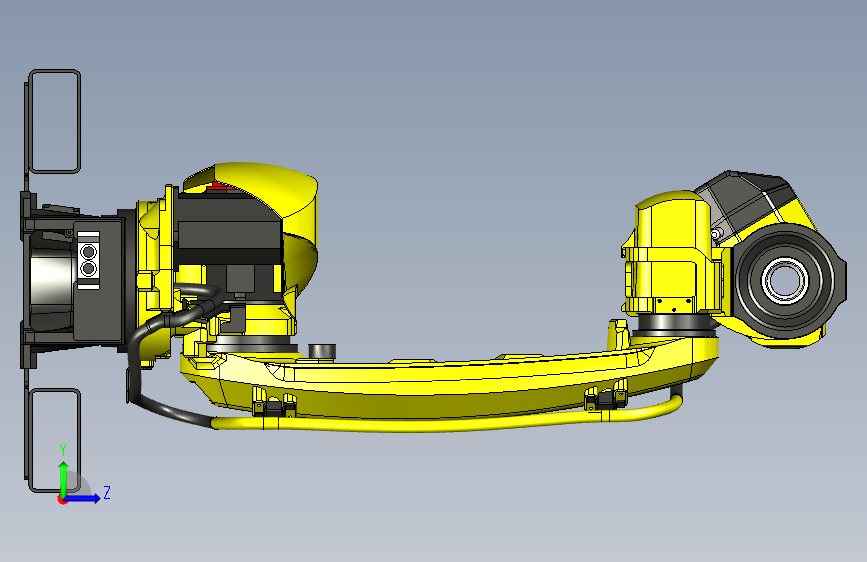The width and height of the screenshot is (867, 562).
Task: Click the green Y axis arrow of the triad
Action: (64, 478)
